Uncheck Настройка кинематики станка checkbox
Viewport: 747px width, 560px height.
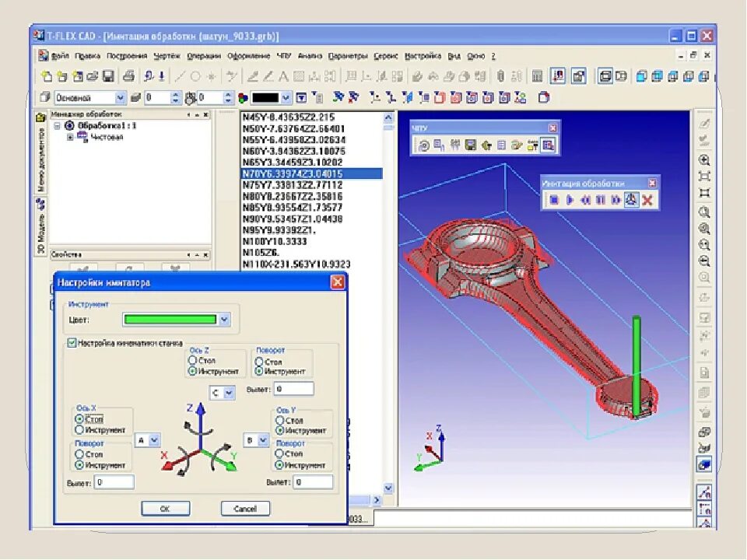(x=72, y=343)
